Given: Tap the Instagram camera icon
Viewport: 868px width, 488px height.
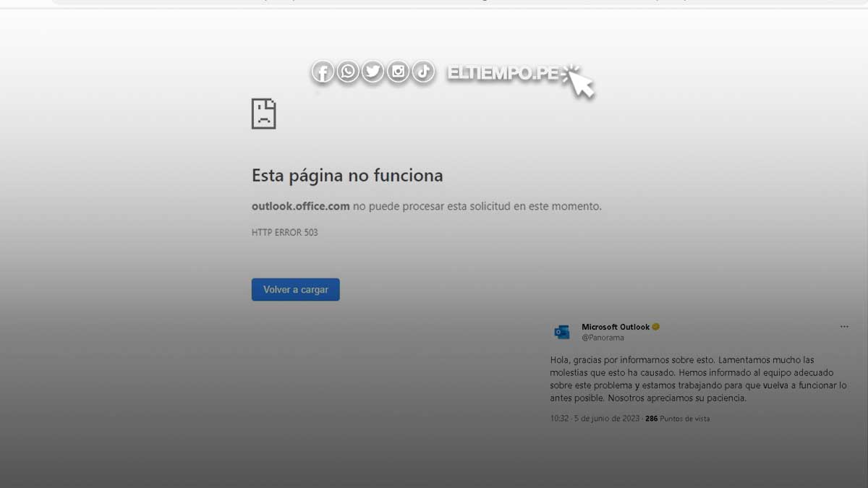Looking at the screenshot, I should pyautogui.click(x=398, y=72).
